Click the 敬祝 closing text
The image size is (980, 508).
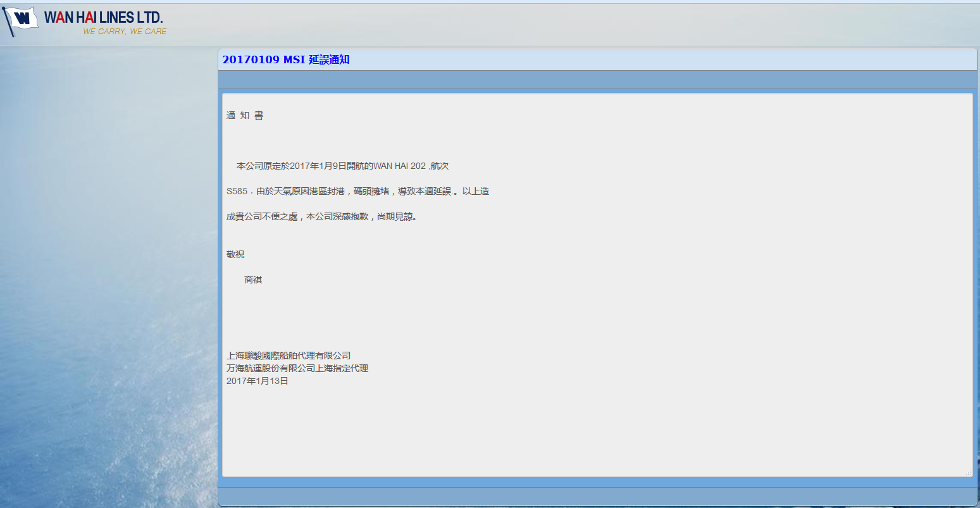point(235,254)
